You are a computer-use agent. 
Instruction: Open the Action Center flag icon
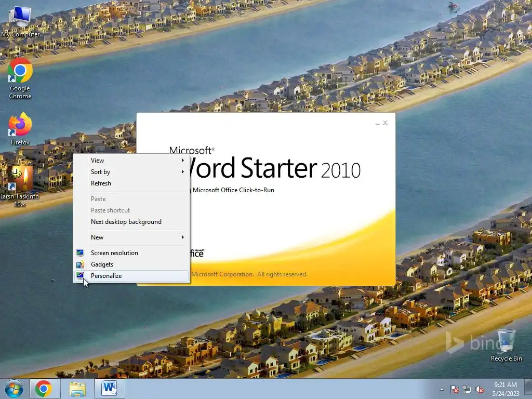tap(454, 389)
